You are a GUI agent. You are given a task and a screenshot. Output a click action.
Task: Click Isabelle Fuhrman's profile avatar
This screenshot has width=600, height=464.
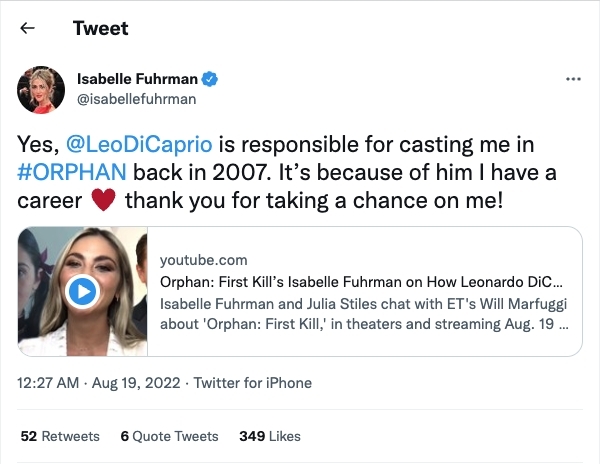click(x=41, y=88)
